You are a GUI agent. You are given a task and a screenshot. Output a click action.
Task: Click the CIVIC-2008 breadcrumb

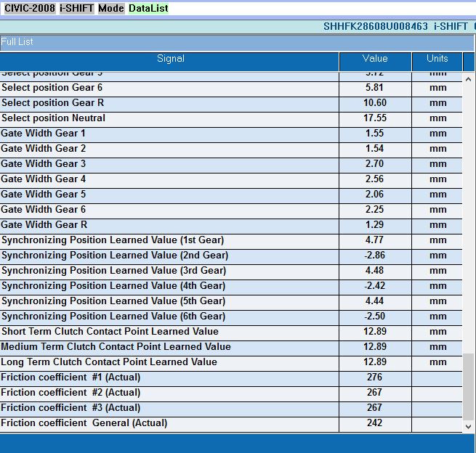[30, 8]
